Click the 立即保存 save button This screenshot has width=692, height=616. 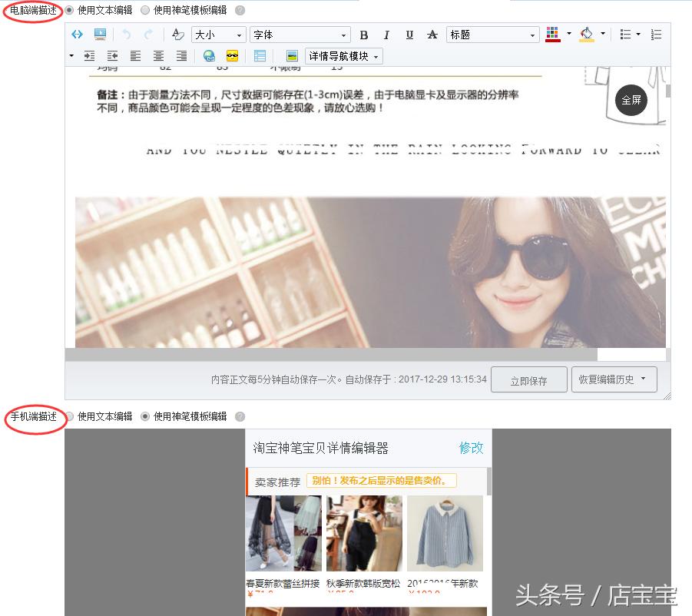click(528, 379)
